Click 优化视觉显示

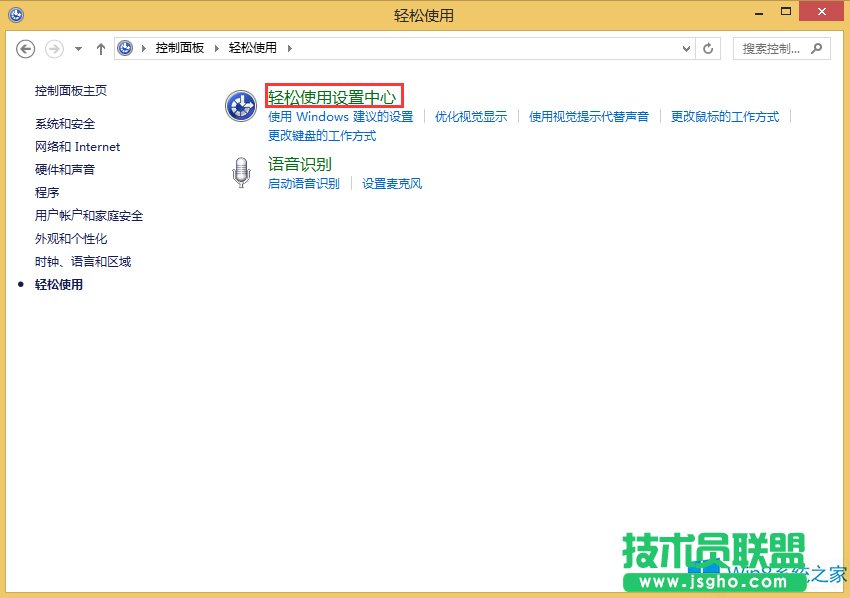(x=470, y=116)
